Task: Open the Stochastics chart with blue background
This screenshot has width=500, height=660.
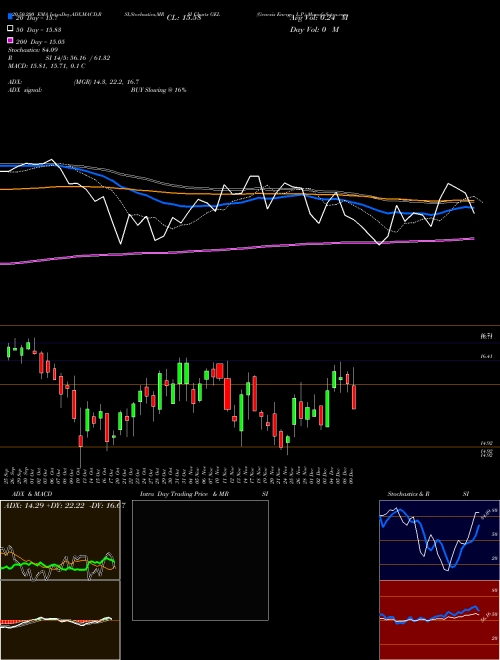Action: [439, 540]
